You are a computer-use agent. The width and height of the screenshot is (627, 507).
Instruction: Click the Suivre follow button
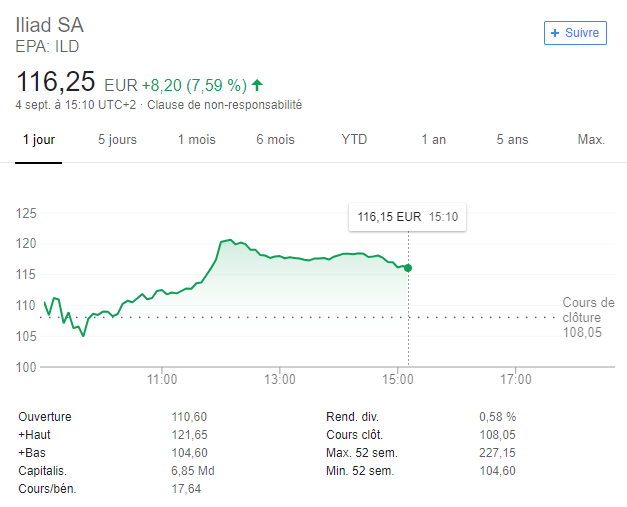(x=575, y=33)
